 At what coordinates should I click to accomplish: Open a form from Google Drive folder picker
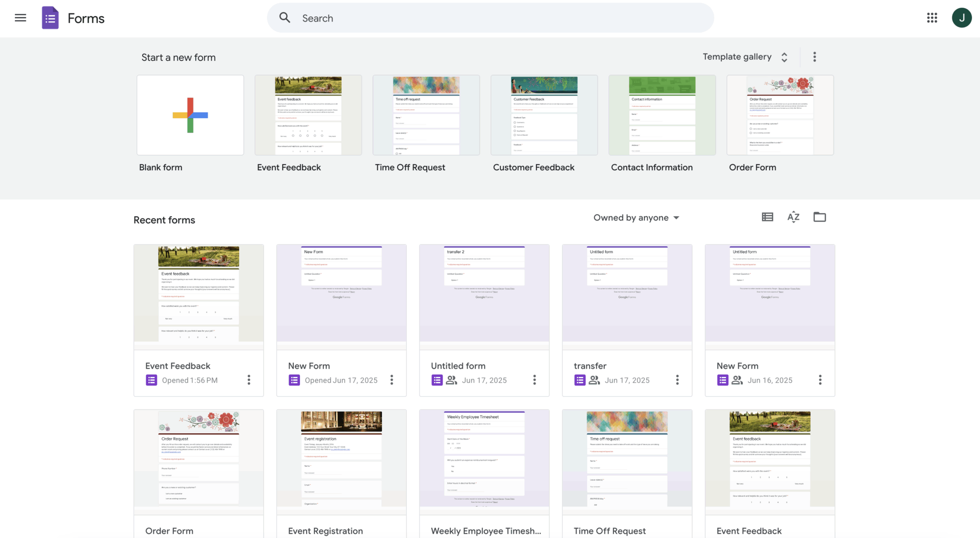tap(819, 217)
